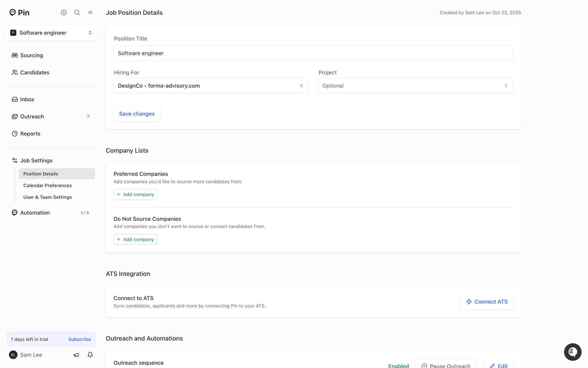Click the Candidates people icon
The height and width of the screenshot is (368, 588).
pyautogui.click(x=15, y=73)
